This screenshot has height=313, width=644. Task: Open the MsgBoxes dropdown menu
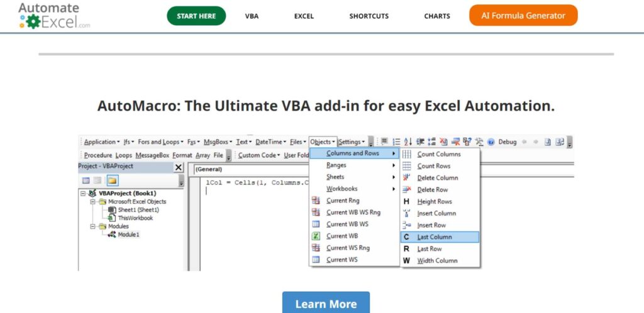click(218, 142)
